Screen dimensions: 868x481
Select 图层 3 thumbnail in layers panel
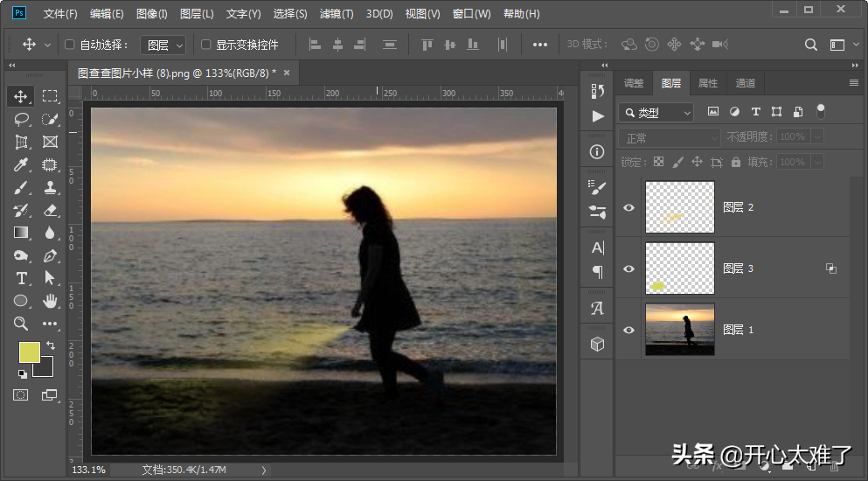point(679,268)
